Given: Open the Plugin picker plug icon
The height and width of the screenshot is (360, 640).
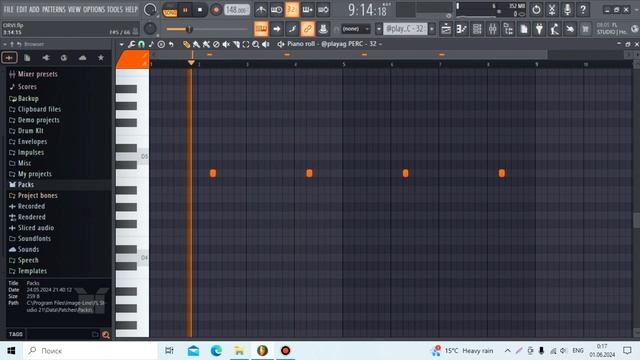Looking at the screenshot, I should [539, 29].
